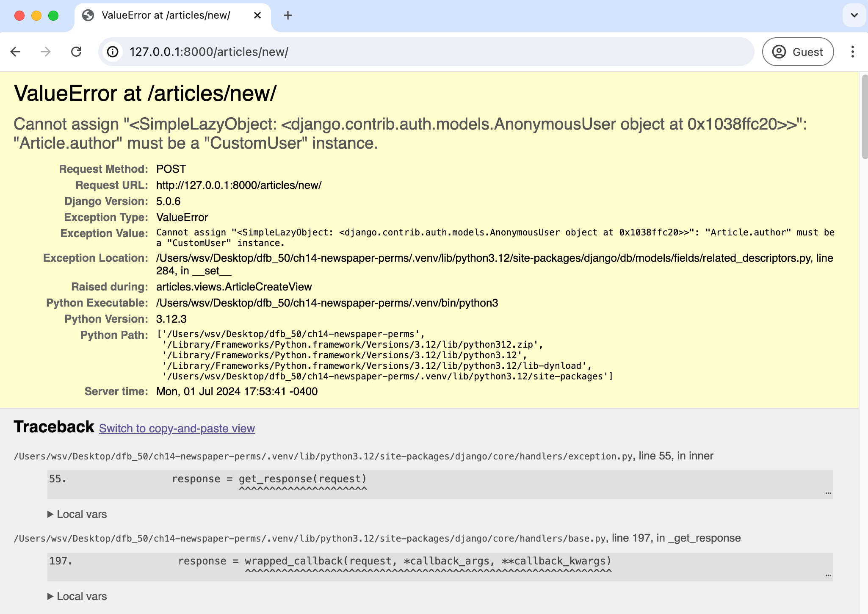This screenshot has width=868, height=614.
Task: Go back to the previous page
Action: 16,52
